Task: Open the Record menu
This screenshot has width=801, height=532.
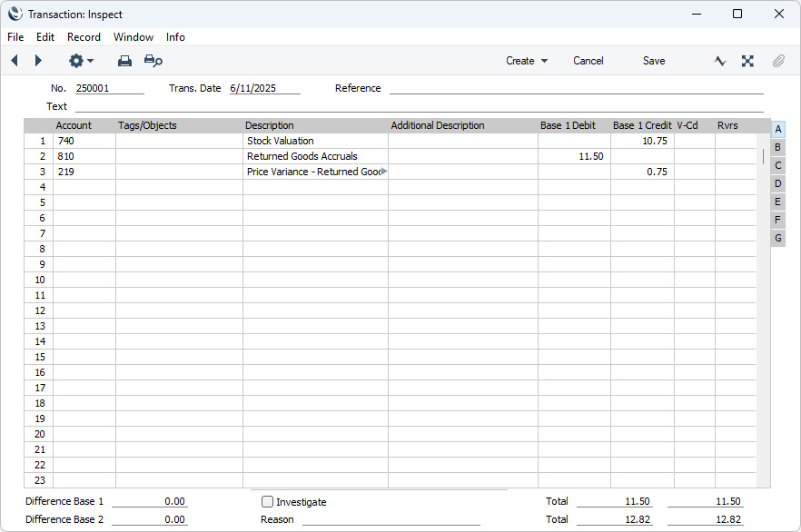Action: (x=84, y=36)
